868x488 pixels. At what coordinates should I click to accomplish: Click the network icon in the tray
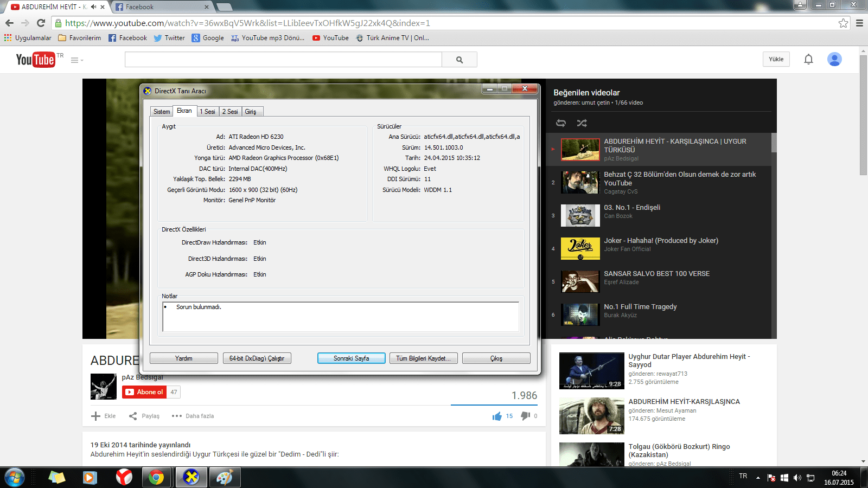click(x=810, y=478)
